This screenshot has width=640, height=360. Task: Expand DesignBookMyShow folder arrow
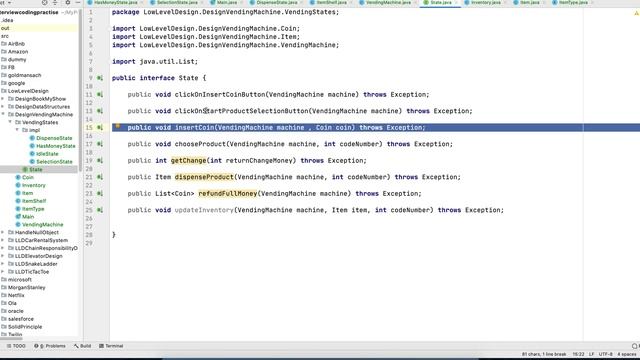click(x=3, y=99)
